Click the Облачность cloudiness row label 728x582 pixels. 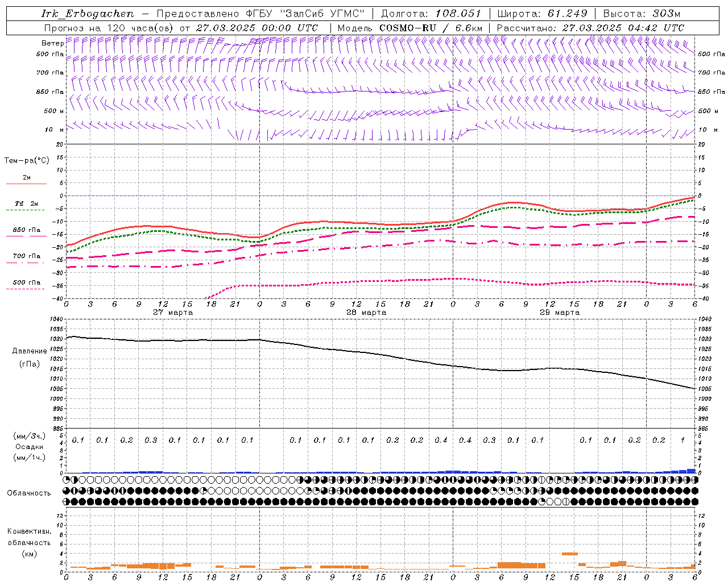tap(29, 493)
